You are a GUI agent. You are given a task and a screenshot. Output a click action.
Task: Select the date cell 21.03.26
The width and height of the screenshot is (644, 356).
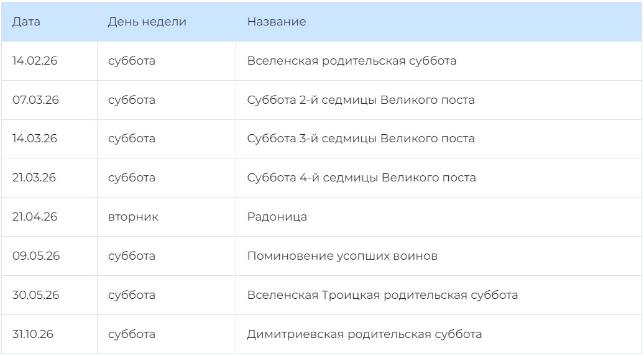tap(34, 178)
